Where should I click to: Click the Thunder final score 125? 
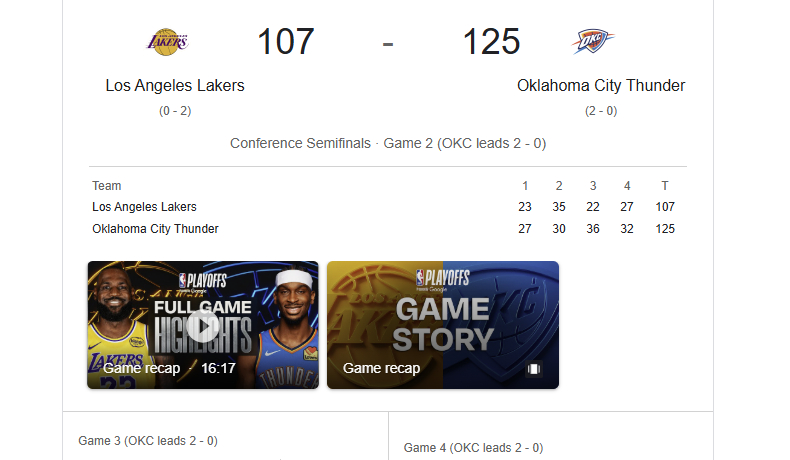point(491,41)
